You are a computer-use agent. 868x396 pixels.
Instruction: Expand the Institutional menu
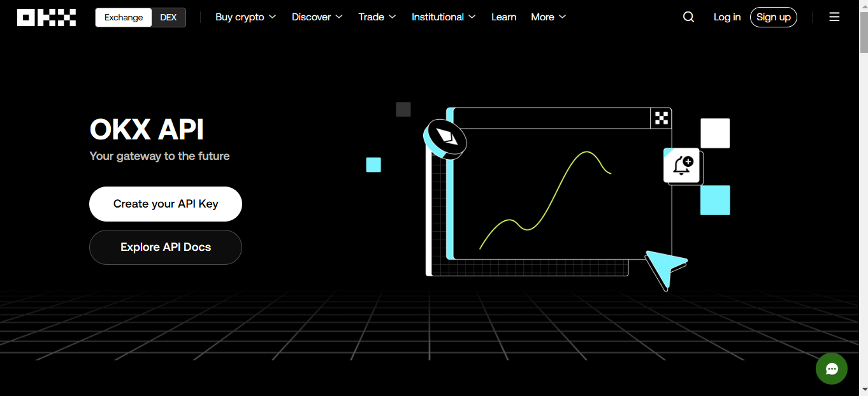(444, 17)
